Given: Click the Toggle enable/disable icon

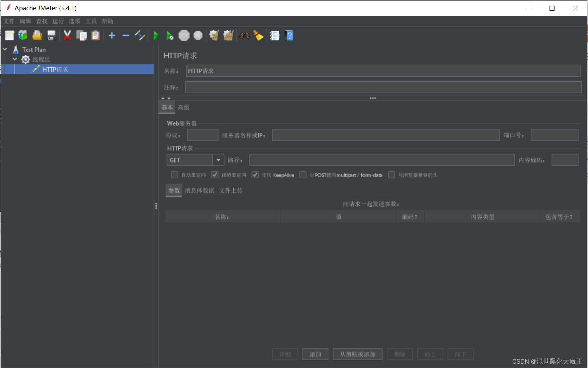Looking at the screenshot, I should coord(140,35).
